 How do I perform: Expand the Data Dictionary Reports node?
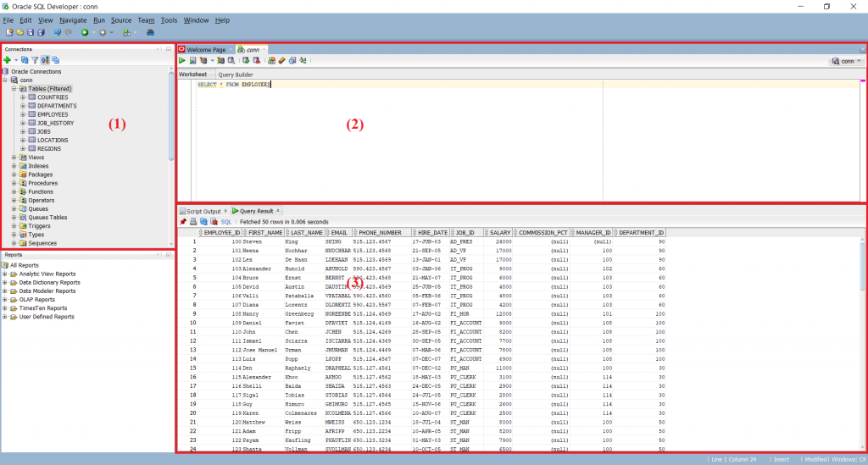coord(5,282)
